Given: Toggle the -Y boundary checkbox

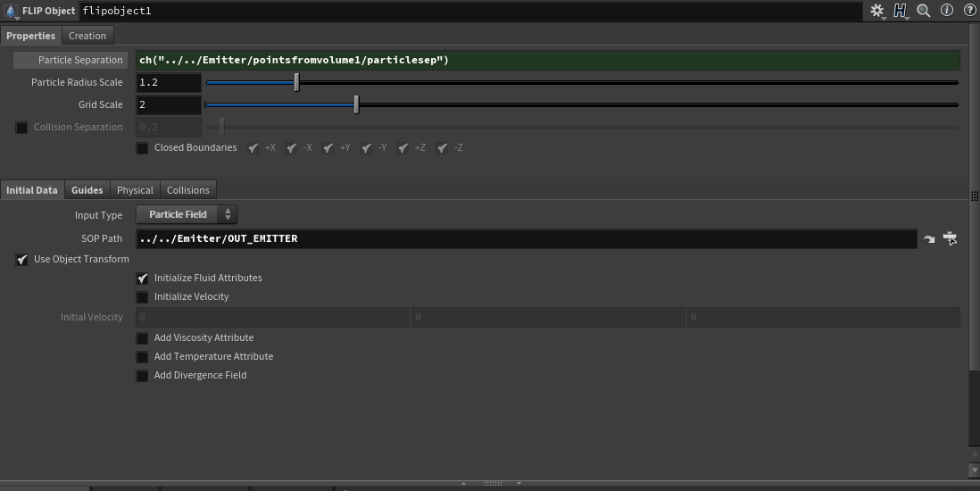Looking at the screenshot, I should point(367,148).
